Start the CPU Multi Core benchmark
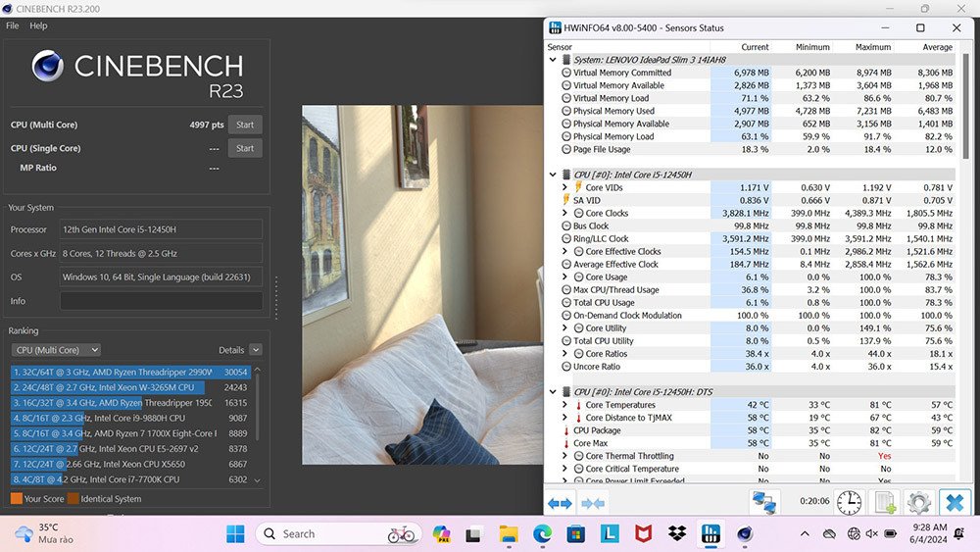980x552 pixels. click(245, 125)
